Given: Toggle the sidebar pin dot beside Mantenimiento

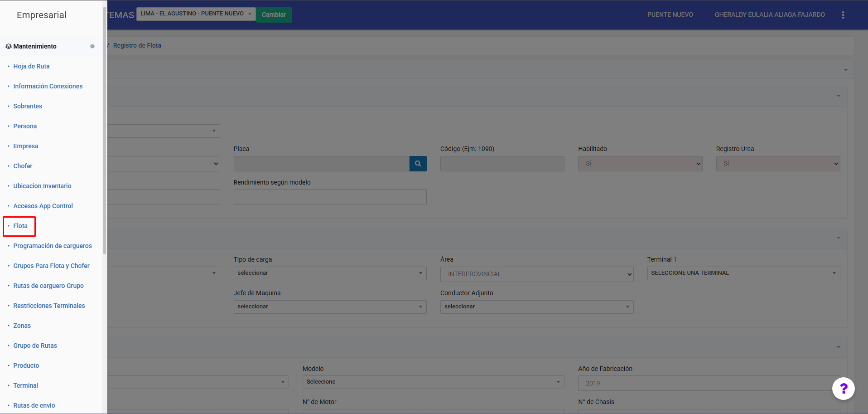Looking at the screenshot, I should click(92, 46).
